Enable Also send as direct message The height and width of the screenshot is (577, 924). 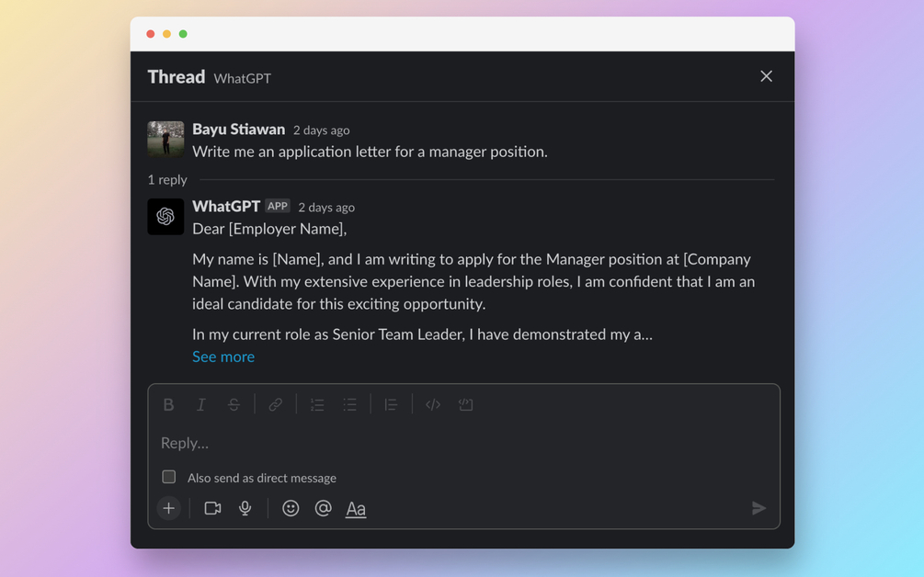[168, 477]
